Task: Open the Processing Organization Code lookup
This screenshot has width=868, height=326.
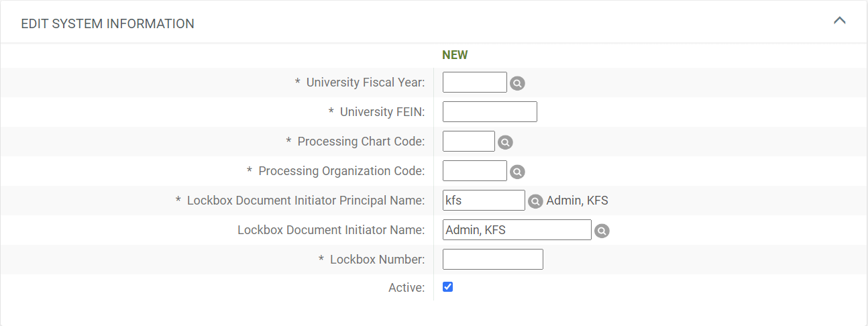Action: (x=517, y=172)
